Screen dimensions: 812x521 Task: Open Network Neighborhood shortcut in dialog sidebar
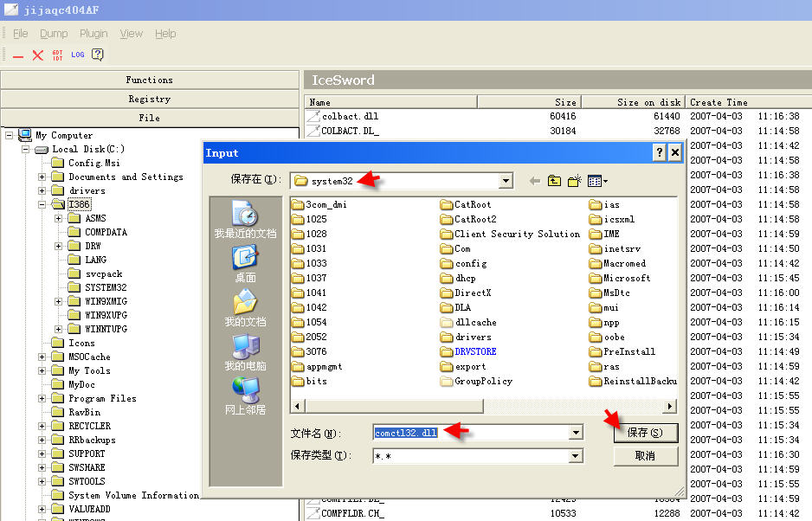tap(246, 396)
